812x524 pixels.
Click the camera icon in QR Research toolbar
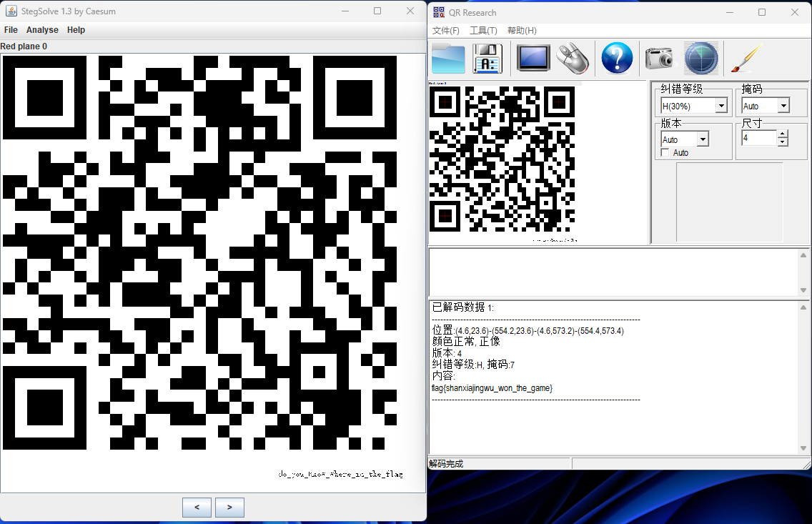coord(659,58)
